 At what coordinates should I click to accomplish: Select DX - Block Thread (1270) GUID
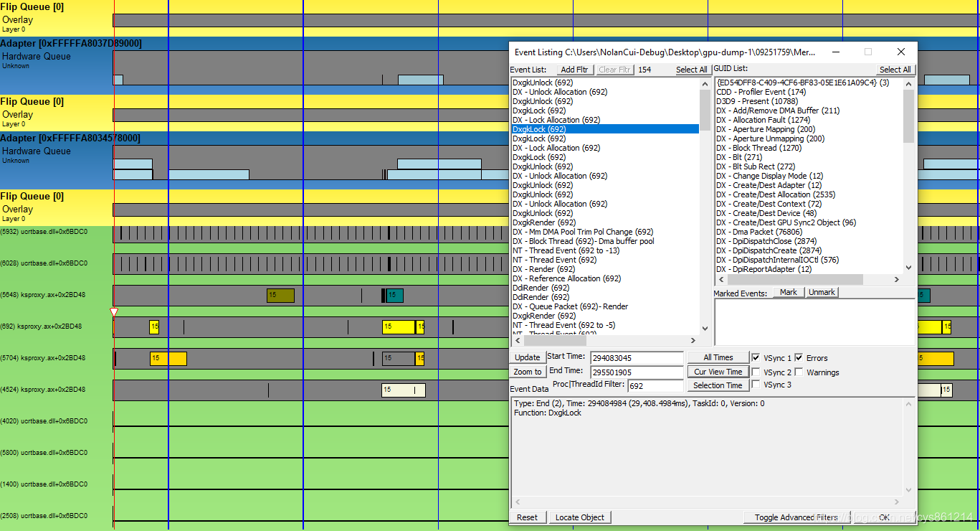758,148
